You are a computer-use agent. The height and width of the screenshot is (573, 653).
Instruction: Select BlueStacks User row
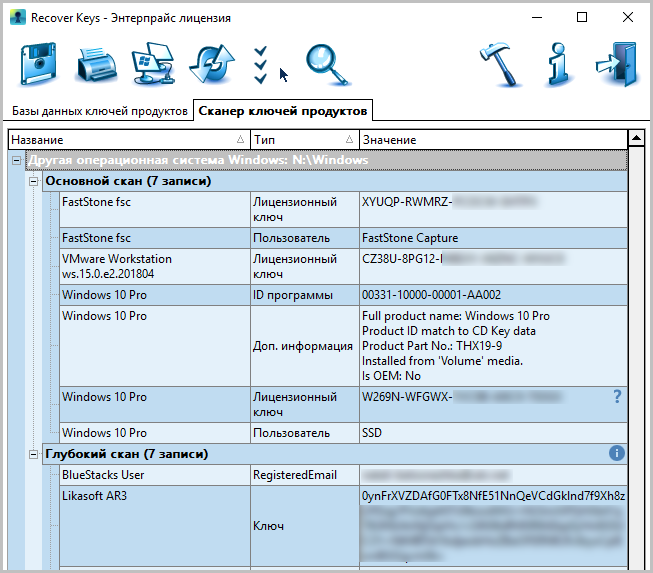point(344,475)
